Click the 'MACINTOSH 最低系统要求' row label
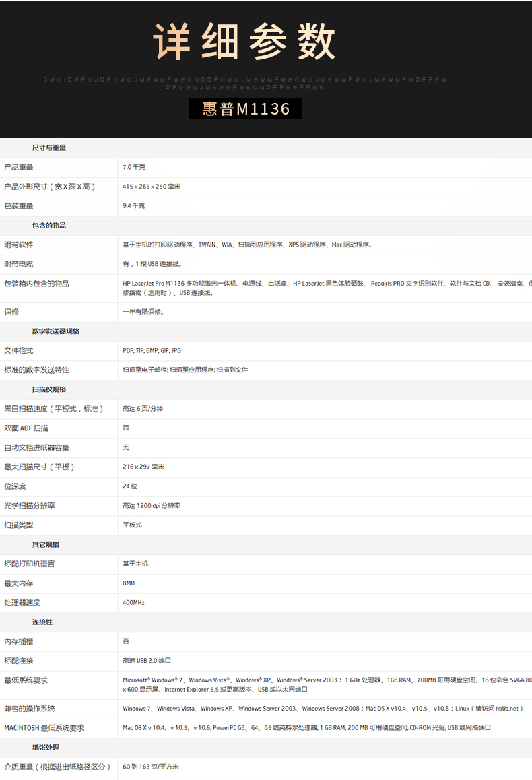This screenshot has width=532, height=780. (x=44, y=728)
